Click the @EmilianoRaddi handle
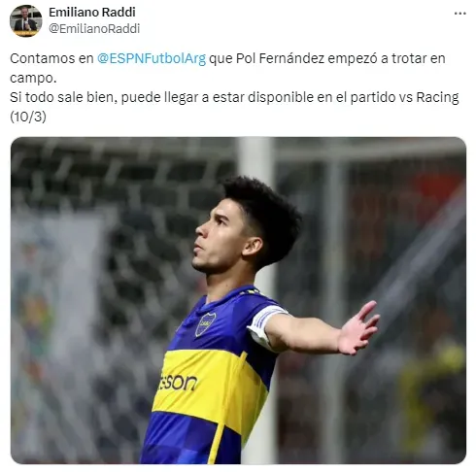The image size is (476, 472). (94, 28)
